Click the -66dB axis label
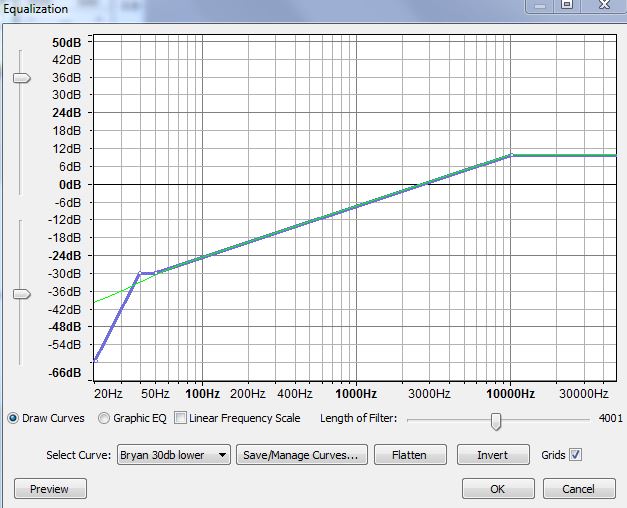 click(x=65, y=373)
